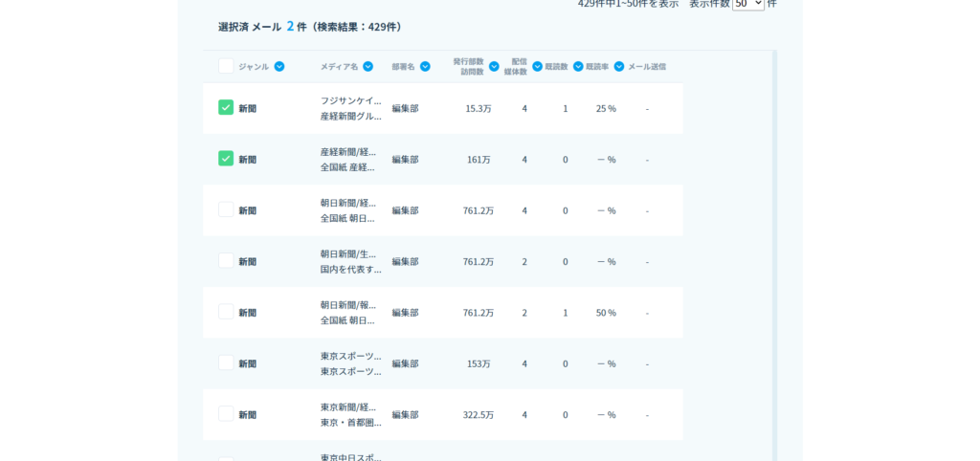Sort by ジャンル column arrow icon
This screenshot has height=461, width=980.
(279, 67)
